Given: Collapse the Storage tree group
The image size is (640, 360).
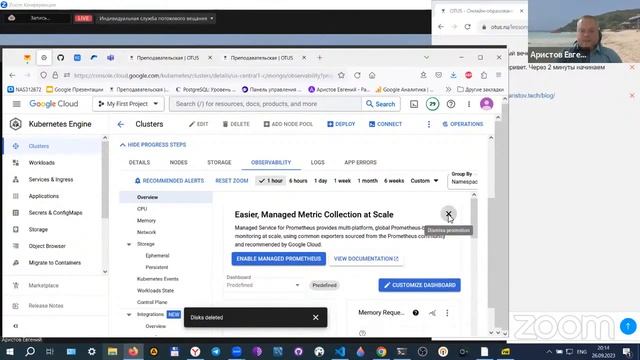Looking at the screenshot, I should pyautogui.click(x=129, y=244).
